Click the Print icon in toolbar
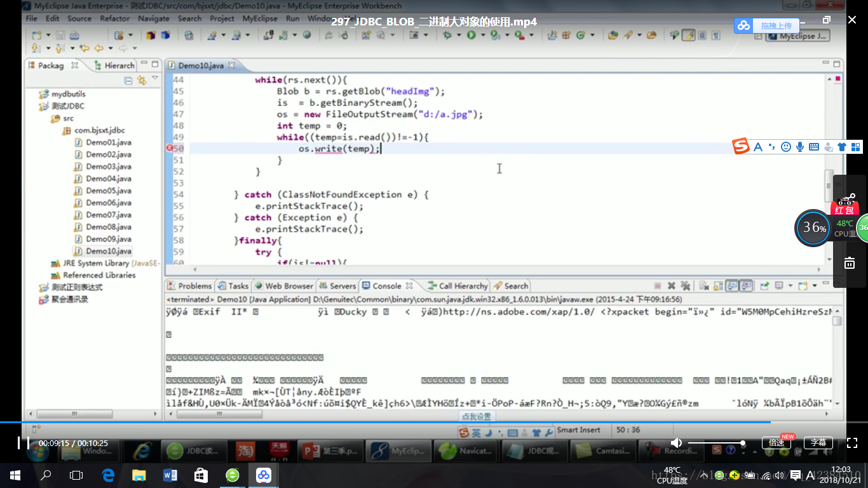 click(x=74, y=35)
